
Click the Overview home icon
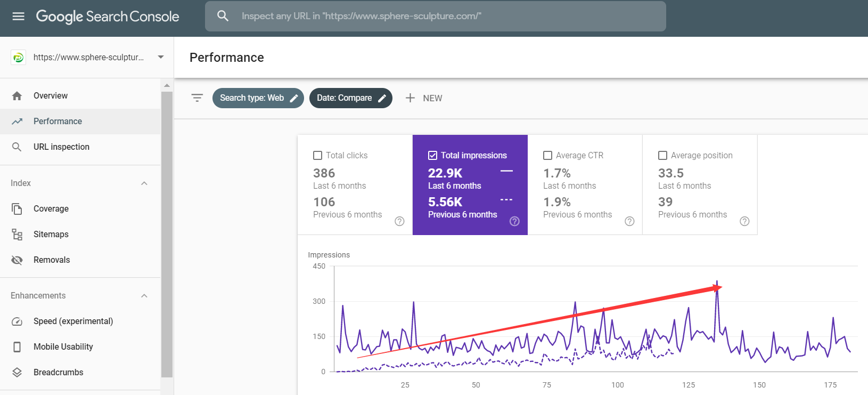click(x=17, y=96)
